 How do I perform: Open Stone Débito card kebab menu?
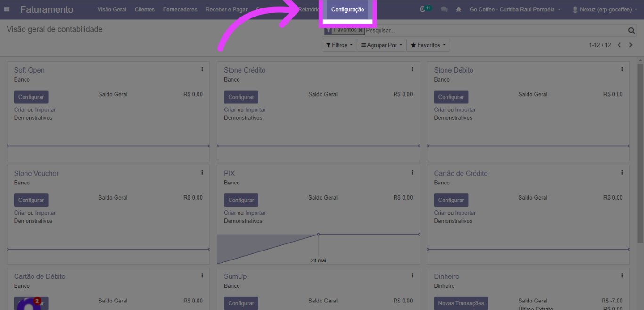click(x=622, y=69)
